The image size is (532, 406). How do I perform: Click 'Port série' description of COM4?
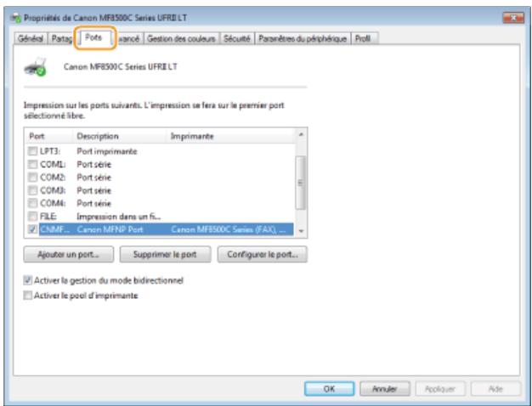coord(94,204)
